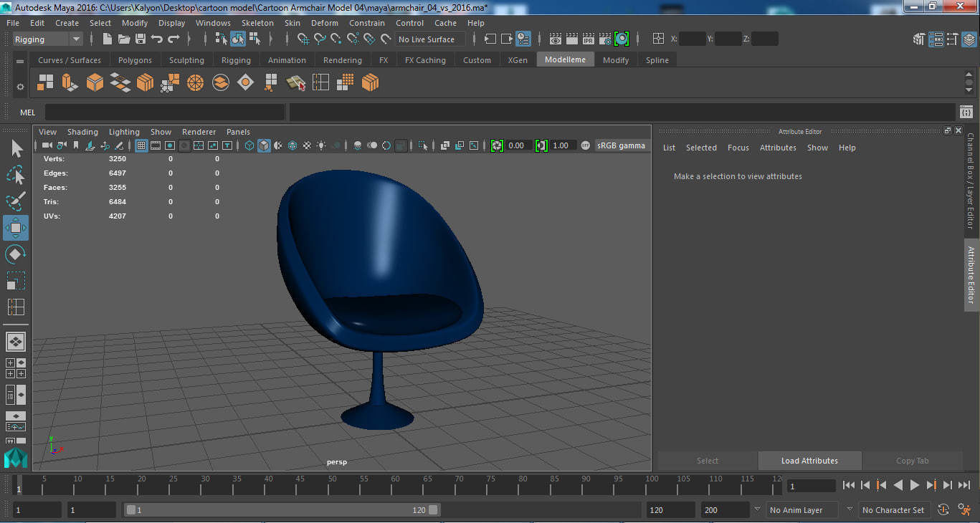Click the orange striped cube icon at shelf end
This screenshot has height=523, width=980.
[370, 83]
